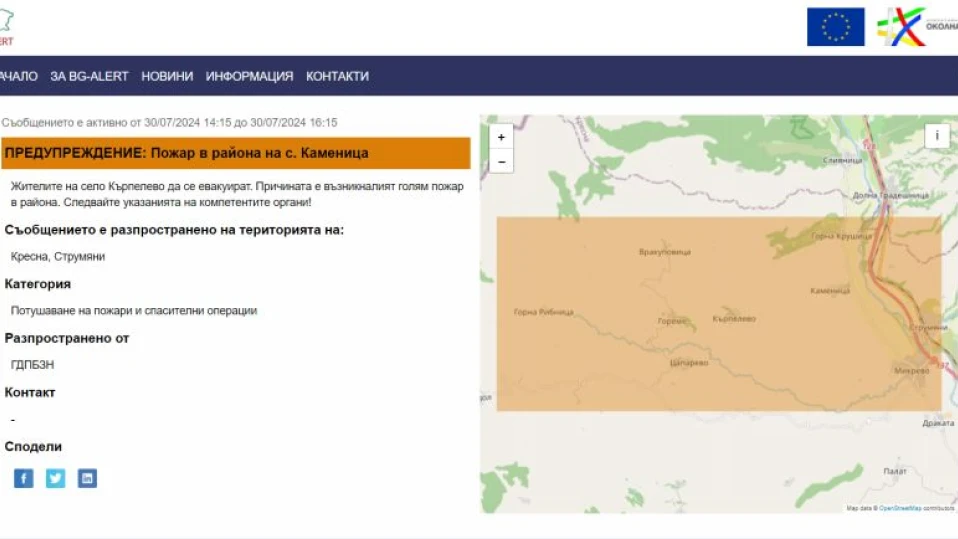Viewport: 958px width, 539px height.
Task: Click the Категория heading
Action: [x=38, y=284]
